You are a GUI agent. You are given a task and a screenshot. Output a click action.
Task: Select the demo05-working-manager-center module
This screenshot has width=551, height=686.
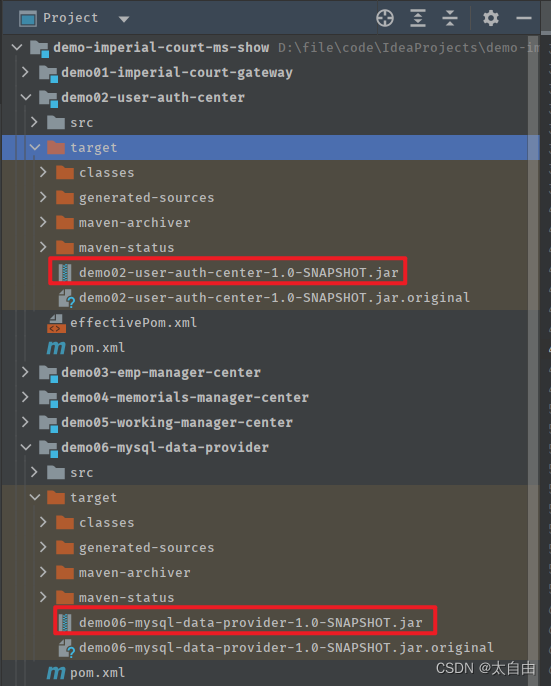tap(177, 423)
